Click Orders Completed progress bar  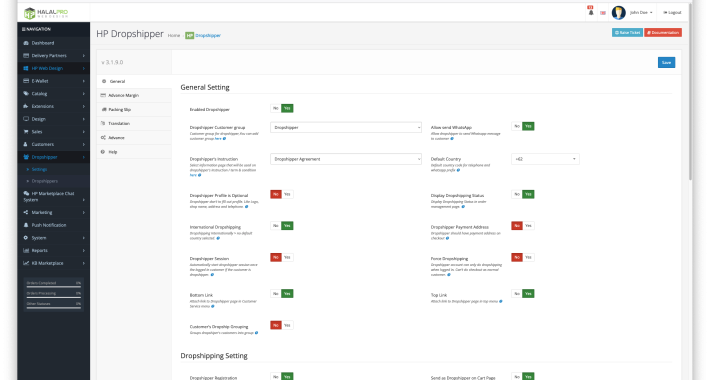click(53, 287)
